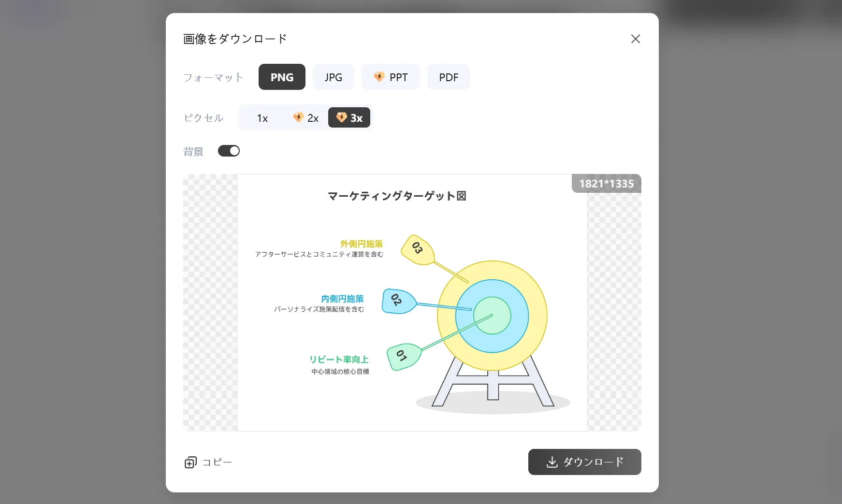Click the 1821*1335 dimension badge
Screen dimensions: 842x504
coord(607,184)
